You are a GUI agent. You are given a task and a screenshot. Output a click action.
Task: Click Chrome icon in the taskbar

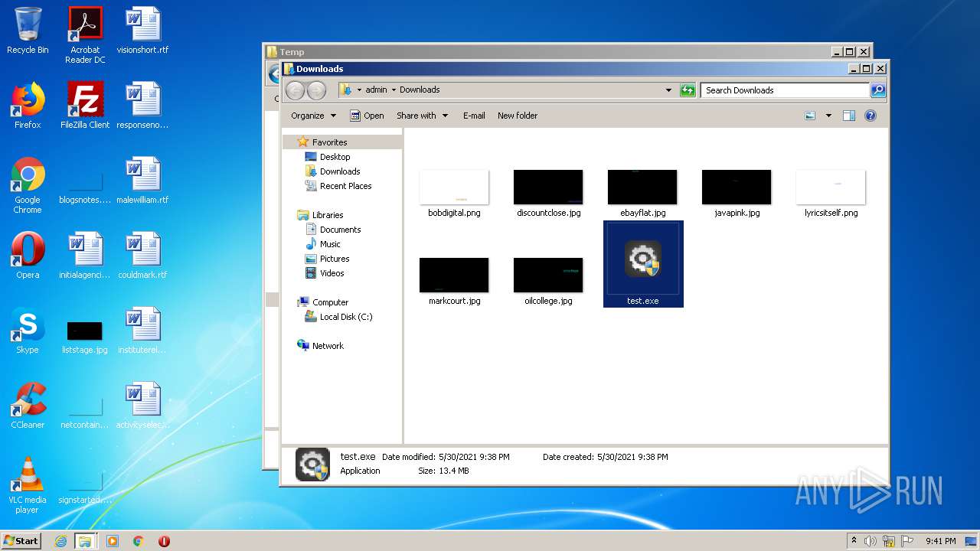pyautogui.click(x=138, y=541)
